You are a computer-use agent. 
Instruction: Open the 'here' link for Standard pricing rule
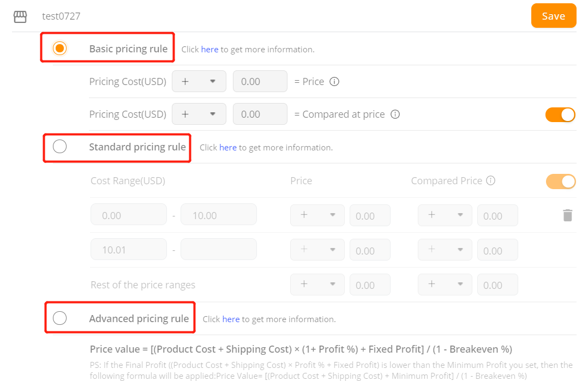pyautogui.click(x=228, y=148)
